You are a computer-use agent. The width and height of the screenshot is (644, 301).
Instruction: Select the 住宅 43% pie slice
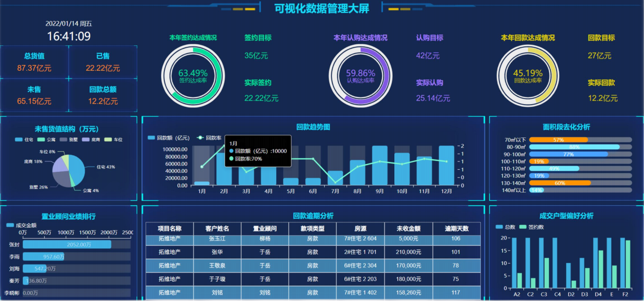(x=78, y=167)
